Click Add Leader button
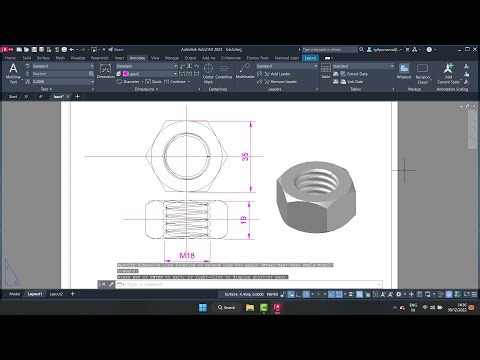 pos(277,74)
